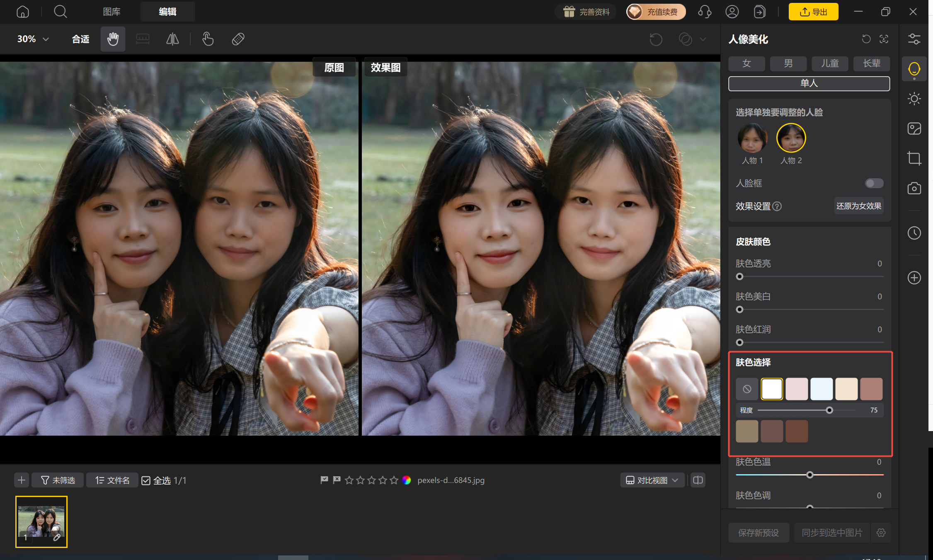Select the hand pan tool
Screen dimensions: 933x560
(x=113, y=39)
